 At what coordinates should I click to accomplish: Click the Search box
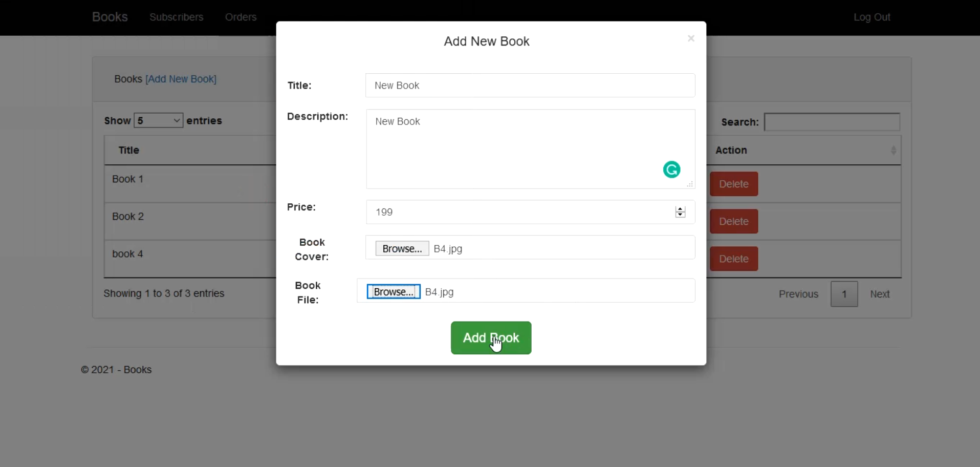pos(832,122)
